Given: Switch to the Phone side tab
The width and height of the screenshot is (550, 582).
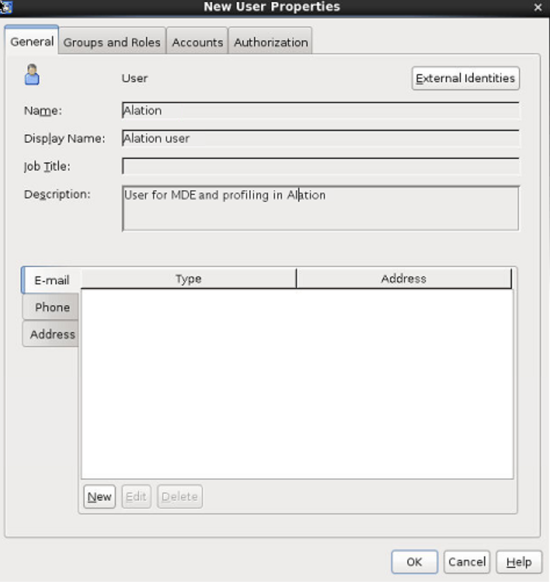Looking at the screenshot, I should coord(52,307).
